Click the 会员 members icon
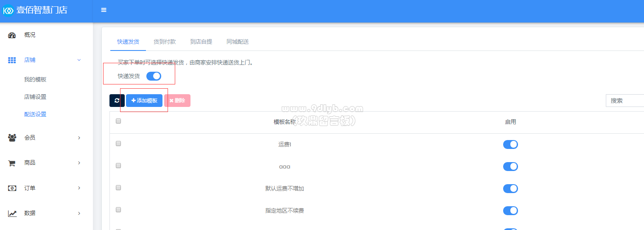 [x=12, y=137]
